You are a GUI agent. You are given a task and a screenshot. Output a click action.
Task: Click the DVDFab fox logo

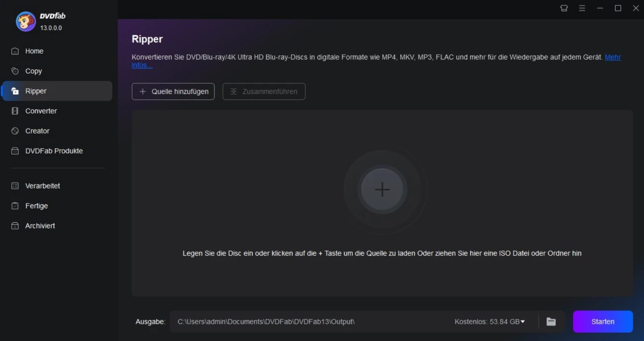pyautogui.click(x=26, y=21)
